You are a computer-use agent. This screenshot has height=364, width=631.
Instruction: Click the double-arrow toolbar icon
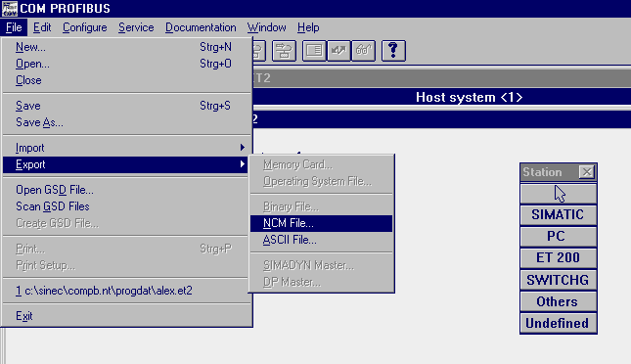[338, 51]
